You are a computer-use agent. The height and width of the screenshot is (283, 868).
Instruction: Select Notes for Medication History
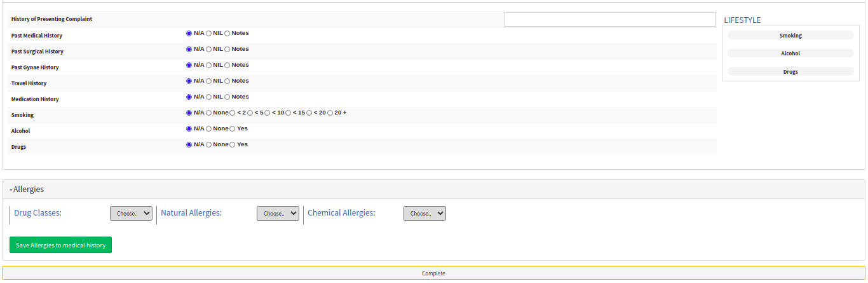pos(227,97)
